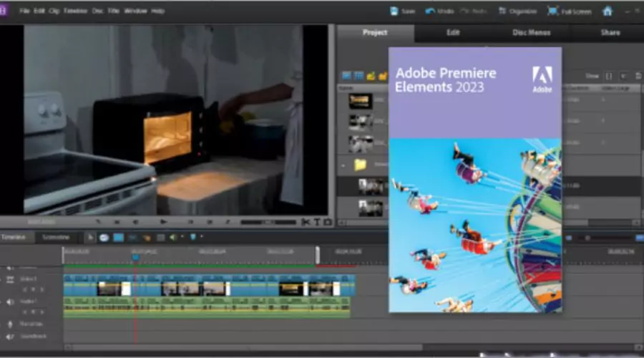Switch to the Sceneline tab

tap(56, 237)
